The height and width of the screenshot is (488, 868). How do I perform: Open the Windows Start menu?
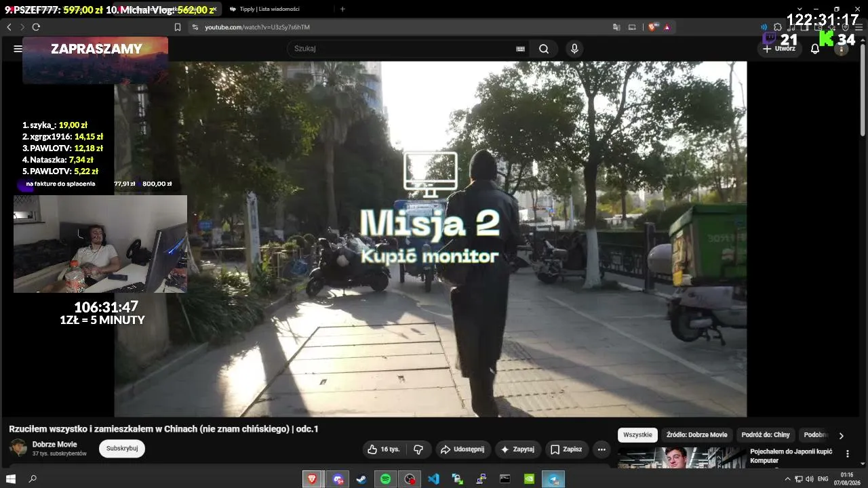(11, 479)
